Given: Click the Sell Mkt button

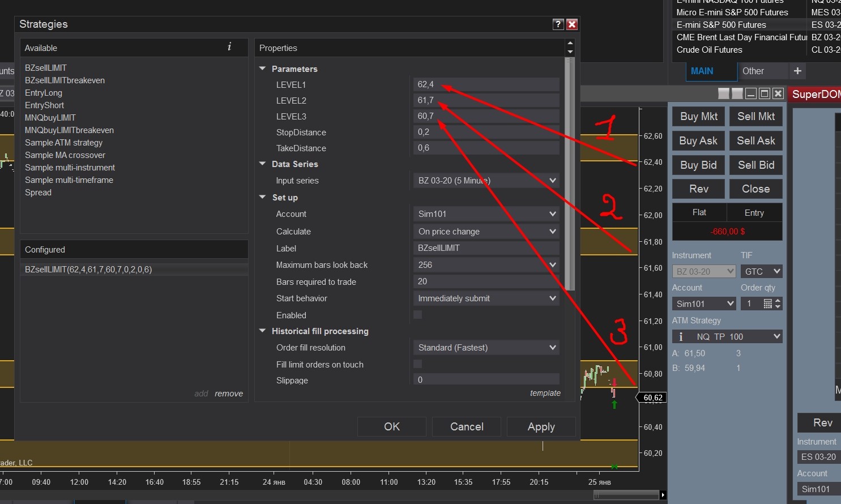Looking at the screenshot, I should tap(756, 116).
